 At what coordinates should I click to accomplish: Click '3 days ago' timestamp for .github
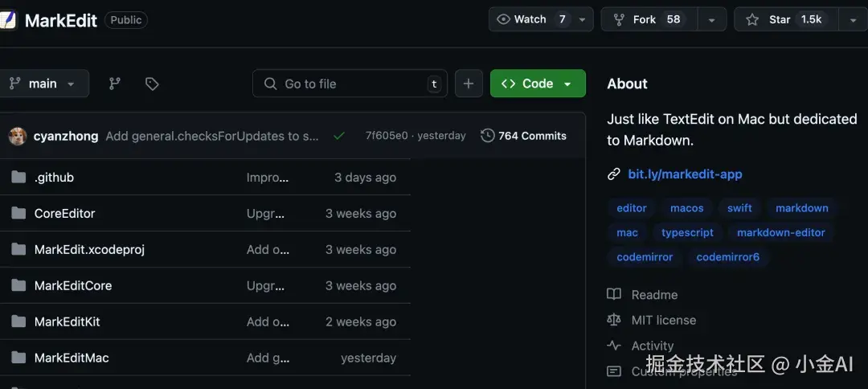point(366,178)
